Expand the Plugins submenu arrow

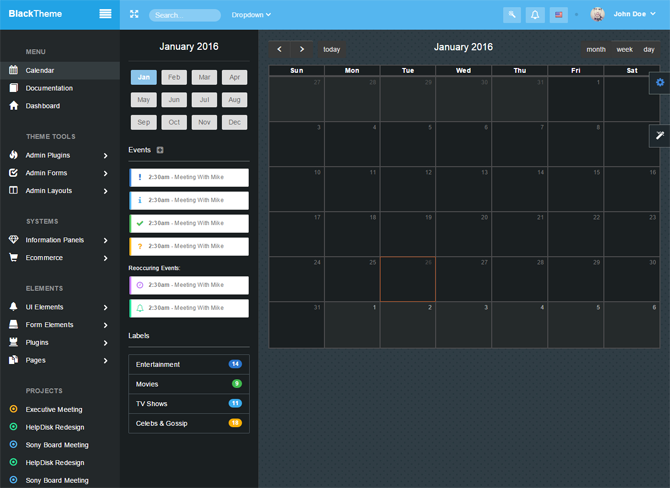coord(106,343)
